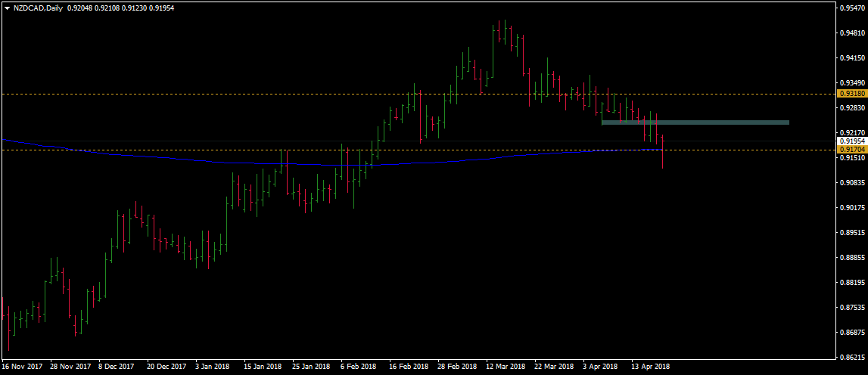
Task: Open the chart menu triangle beside NZDCAD
Action: tap(8, 8)
